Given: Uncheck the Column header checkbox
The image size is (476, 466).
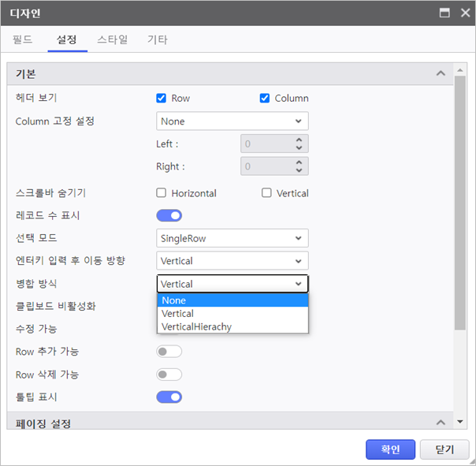Looking at the screenshot, I should [x=265, y=99].
